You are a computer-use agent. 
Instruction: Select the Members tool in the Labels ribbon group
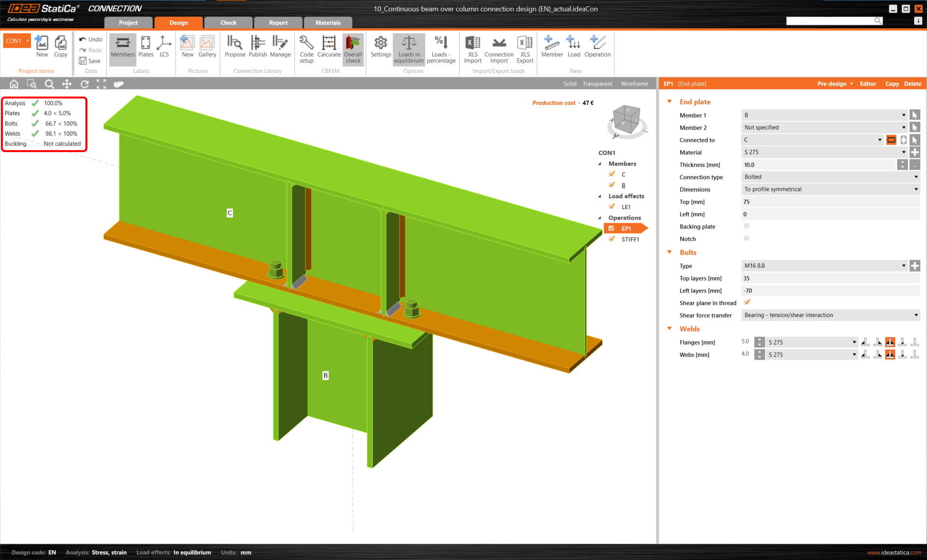coord(122,48)
